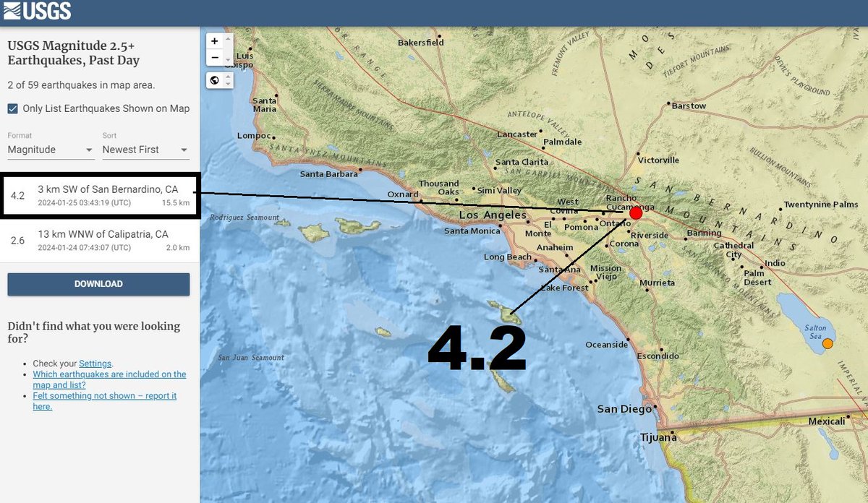Click the down chevron on the zoom control
Viewport: 868px width, 503px height.
[x=228, y=60]
